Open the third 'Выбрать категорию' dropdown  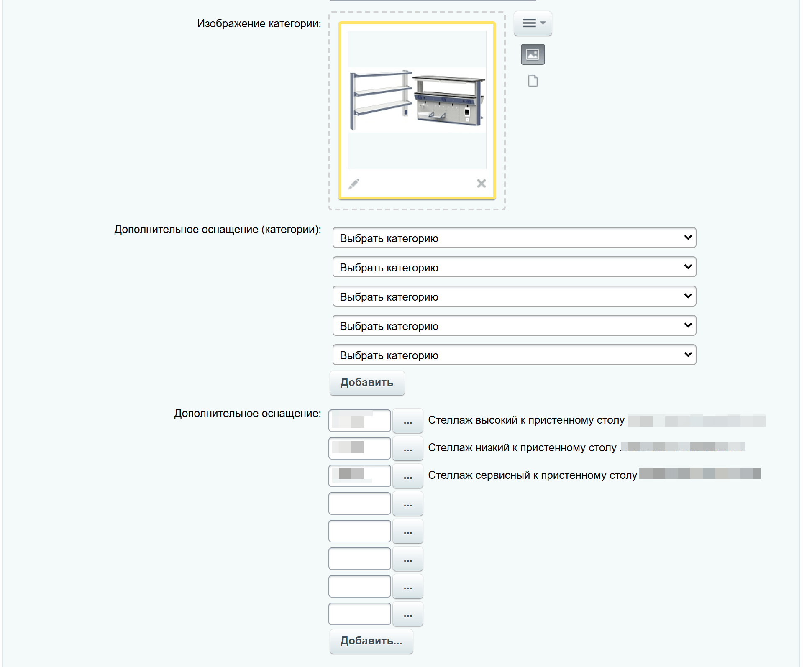pyautogui.click(x=514, y=296)
